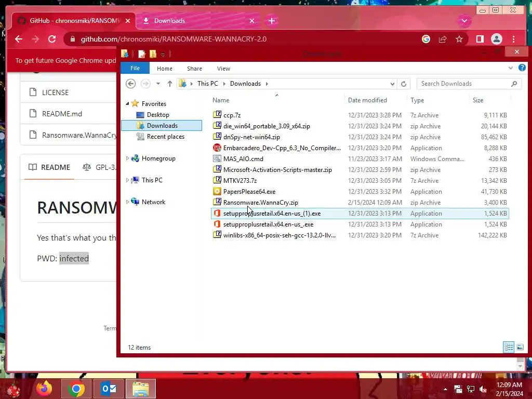Select the MAS_AIO.cmd file
Viewport: 532px width, 399px height.
point(243,159)
